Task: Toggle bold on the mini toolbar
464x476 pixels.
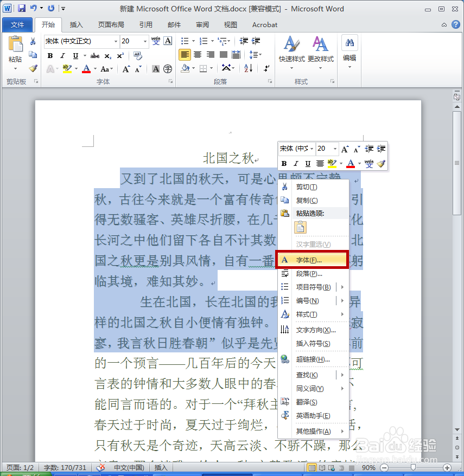Action: 284,164
